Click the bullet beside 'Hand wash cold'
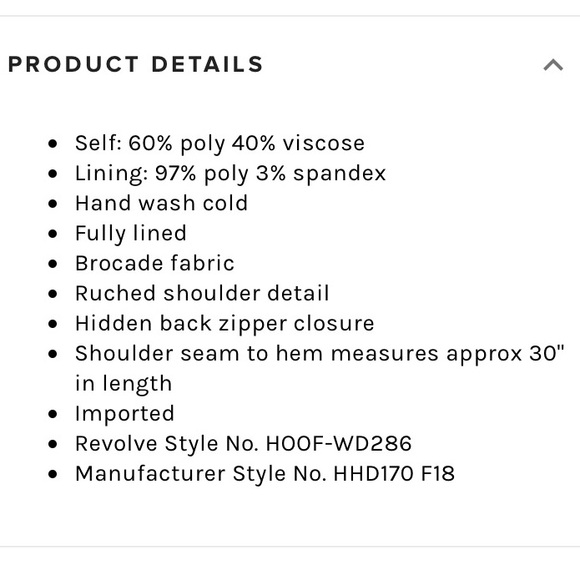This screenshot has height=580, width=580. [53, 204]
